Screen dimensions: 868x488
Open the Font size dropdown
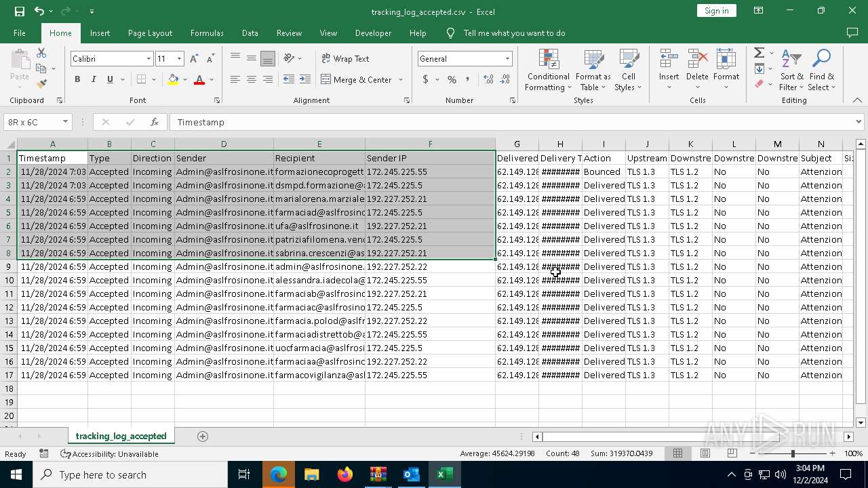tap(179, 59)
